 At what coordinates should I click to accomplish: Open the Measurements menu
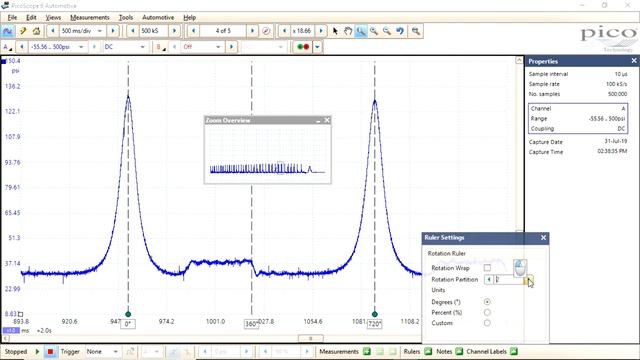click(x=90, y=18)
